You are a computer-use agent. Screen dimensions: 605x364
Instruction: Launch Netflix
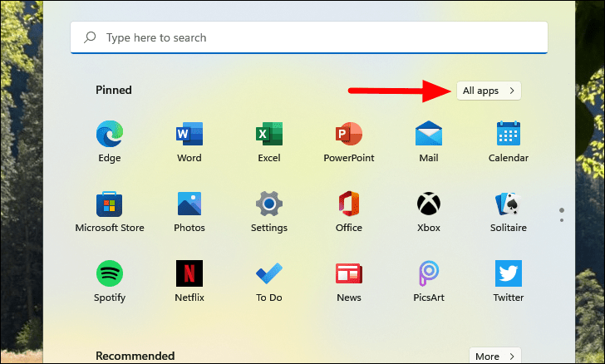click(189, 281)
